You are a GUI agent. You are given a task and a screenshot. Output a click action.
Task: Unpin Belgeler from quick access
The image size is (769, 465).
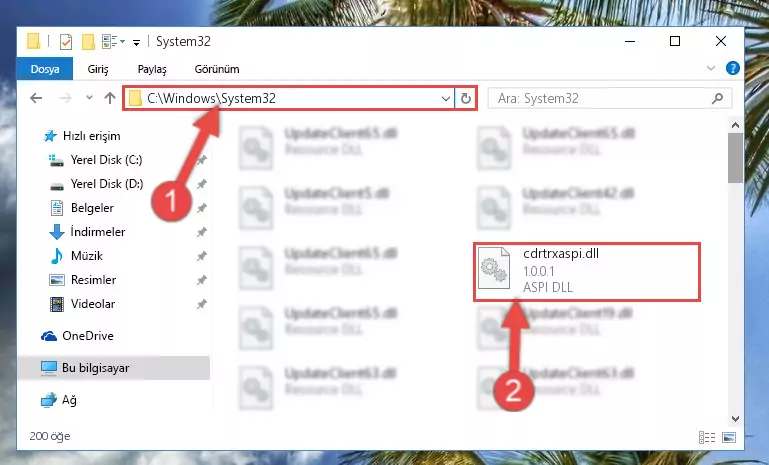(x=202, y=208)
